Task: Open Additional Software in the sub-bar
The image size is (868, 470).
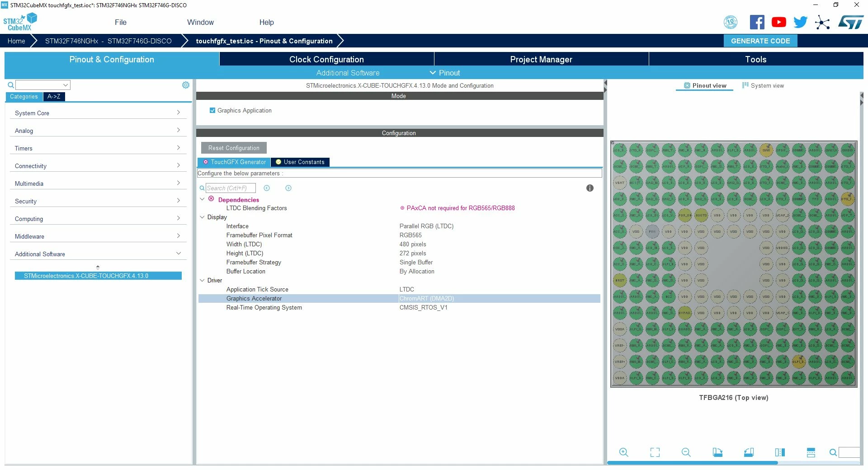Action: (348, 73)
